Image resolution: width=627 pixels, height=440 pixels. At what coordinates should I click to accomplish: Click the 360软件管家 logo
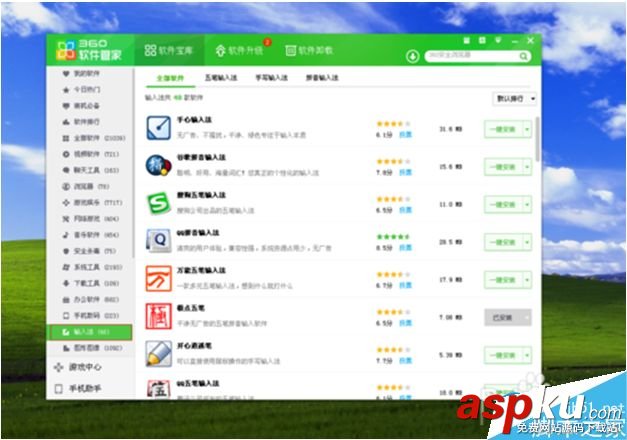pyautogui.click(x=89, y=50)
